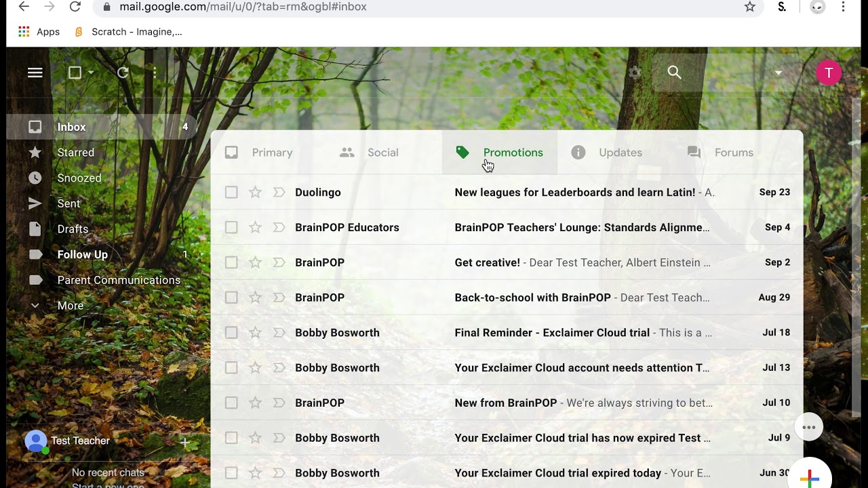
Task: Star the BrainPOP Educators email
Action: [255, 228]
